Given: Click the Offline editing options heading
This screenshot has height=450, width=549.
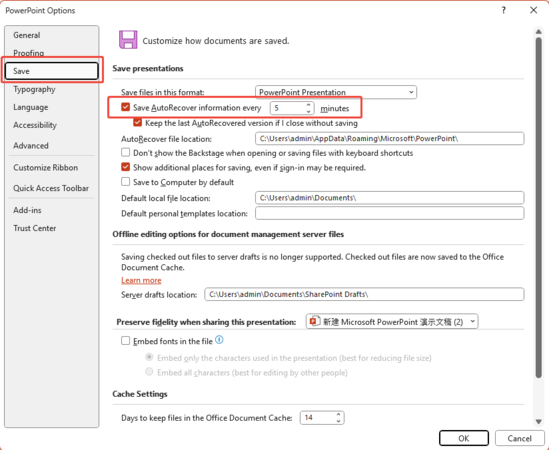Looking at the screenshot, I should [x=228, y=234].
